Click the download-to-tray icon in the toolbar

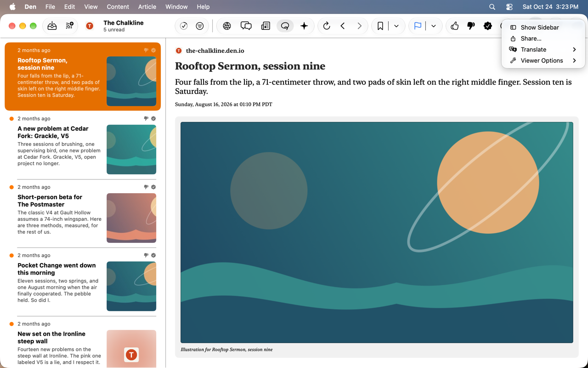tap(52, 26)
